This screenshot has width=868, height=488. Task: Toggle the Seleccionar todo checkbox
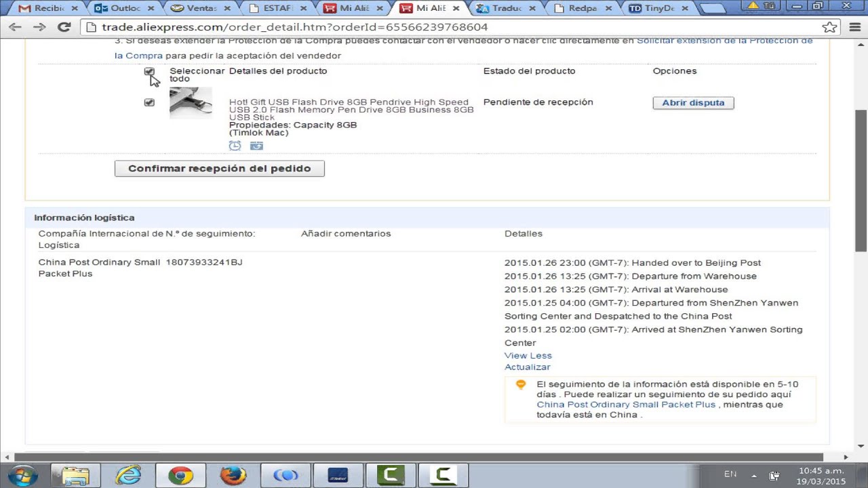click(149, 71)
